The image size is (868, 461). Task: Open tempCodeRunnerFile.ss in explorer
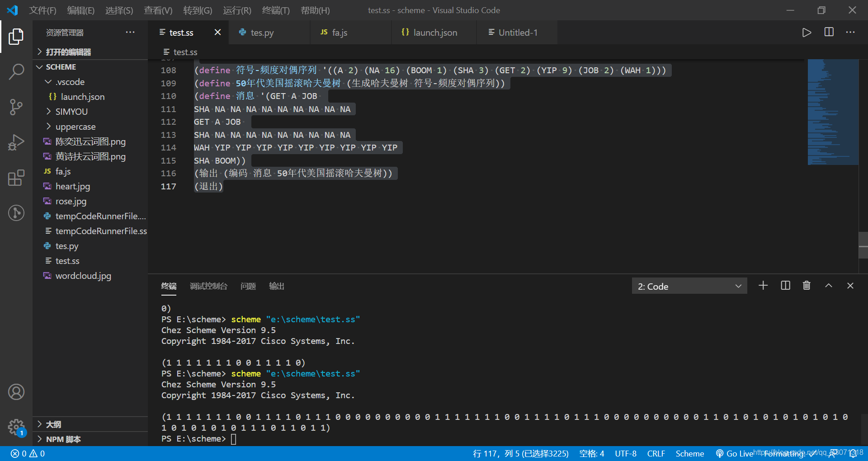(90, 231)
